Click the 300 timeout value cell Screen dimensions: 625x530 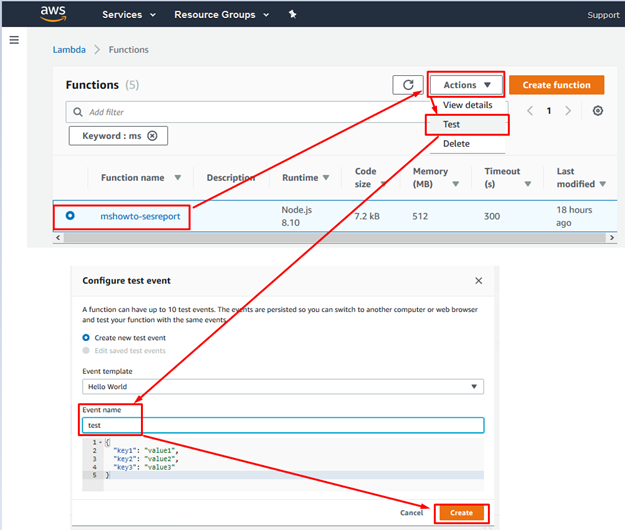pos(492,216)
